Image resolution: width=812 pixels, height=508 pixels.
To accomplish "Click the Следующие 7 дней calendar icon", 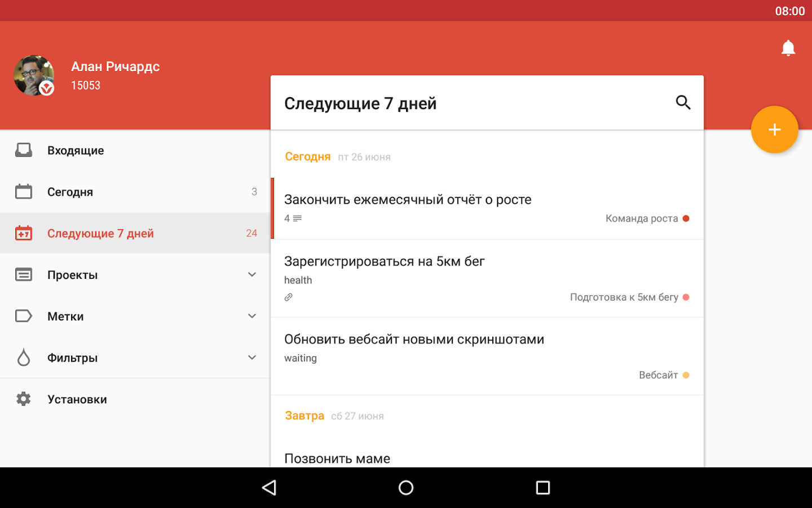I will pyautogui.click(x=24, y=233).
